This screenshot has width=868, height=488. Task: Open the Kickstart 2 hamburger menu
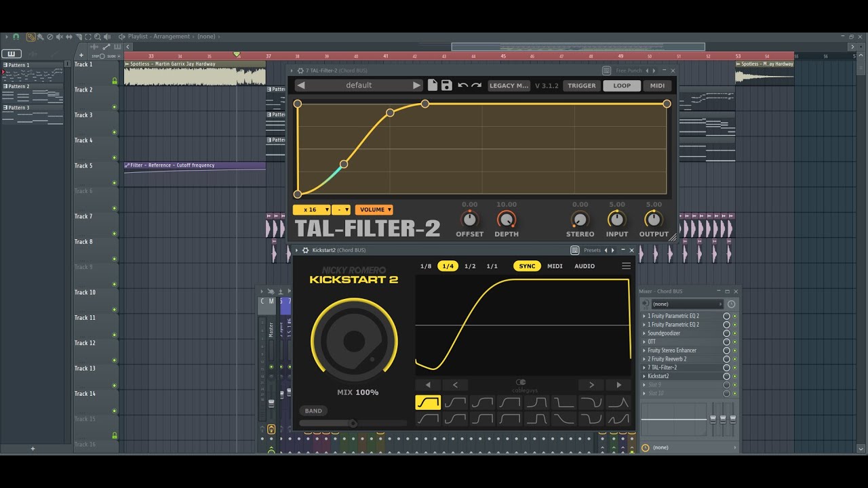click(626, 266)
